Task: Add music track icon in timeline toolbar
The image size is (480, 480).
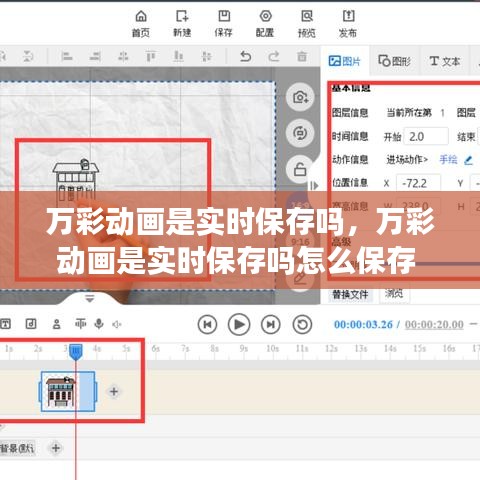Action: pos(31,324)
